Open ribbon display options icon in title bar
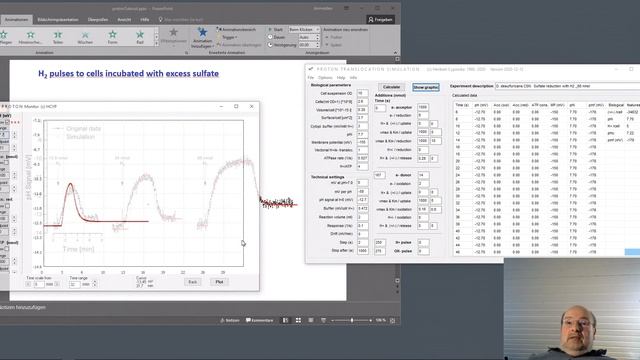Viewport: 640px width, 360px height. 346,8
